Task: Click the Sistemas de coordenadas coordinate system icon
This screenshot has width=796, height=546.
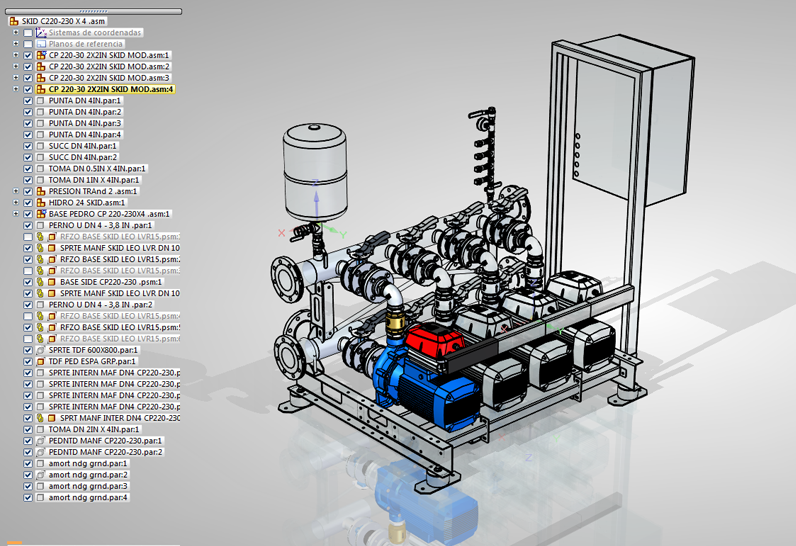Action: pyautogui.click(x=41, y=32)
